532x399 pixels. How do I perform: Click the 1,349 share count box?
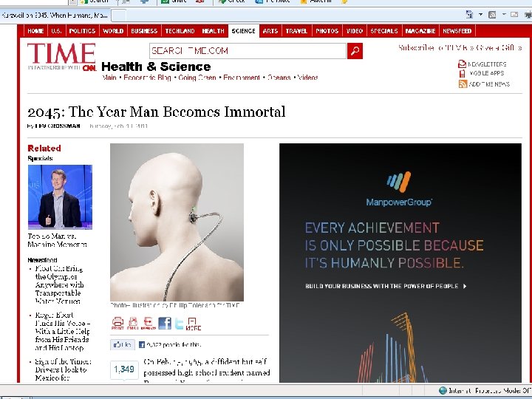124,369
